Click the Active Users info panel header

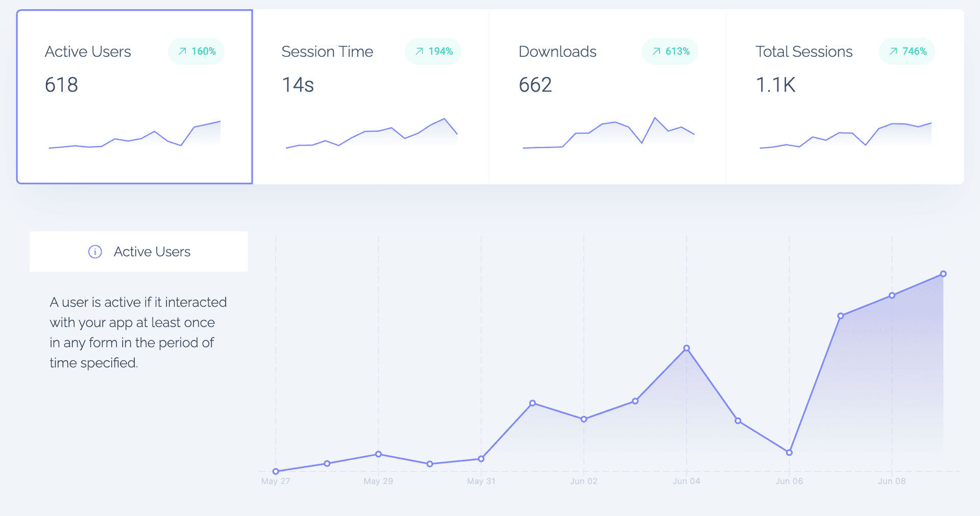pyautogui.click(x=139, y=252)
